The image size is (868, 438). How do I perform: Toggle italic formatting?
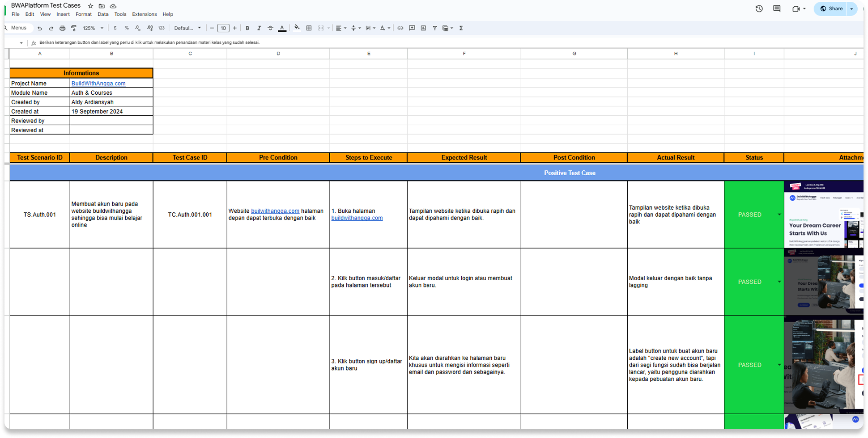click(259, 28)
